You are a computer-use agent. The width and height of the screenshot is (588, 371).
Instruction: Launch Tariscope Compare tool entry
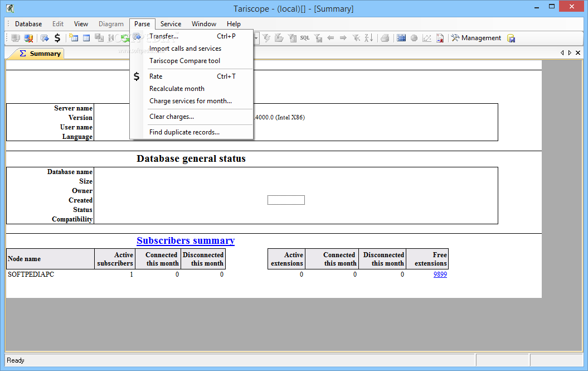[192, 61]
